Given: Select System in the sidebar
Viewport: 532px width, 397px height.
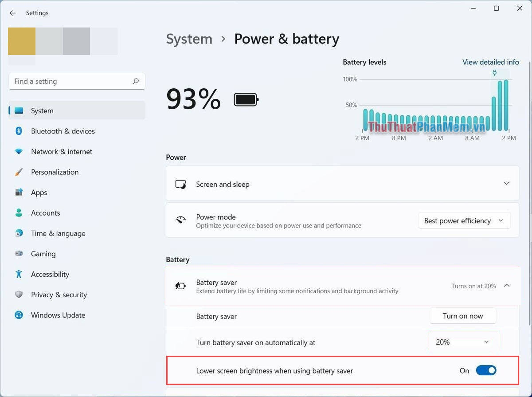Looking at the screenshot, I should coord(42,110).
